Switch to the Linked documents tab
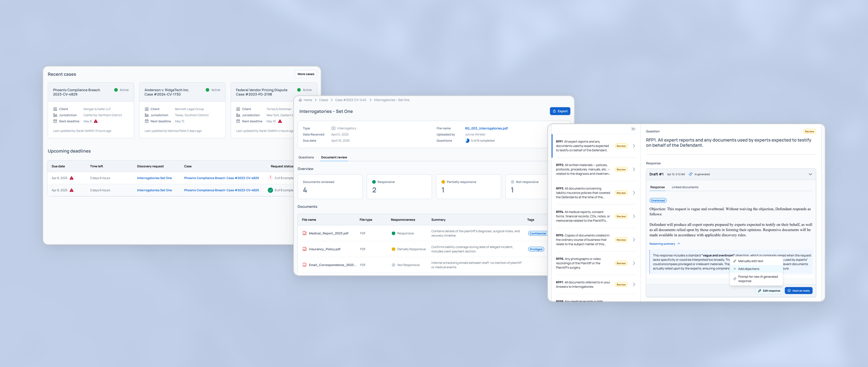 click(x=685, y=187)
